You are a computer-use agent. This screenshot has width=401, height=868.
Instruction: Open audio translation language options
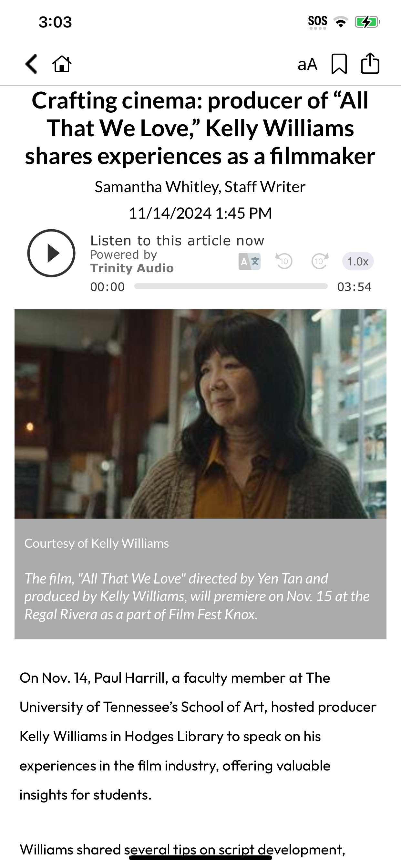[x=249, y=262]
